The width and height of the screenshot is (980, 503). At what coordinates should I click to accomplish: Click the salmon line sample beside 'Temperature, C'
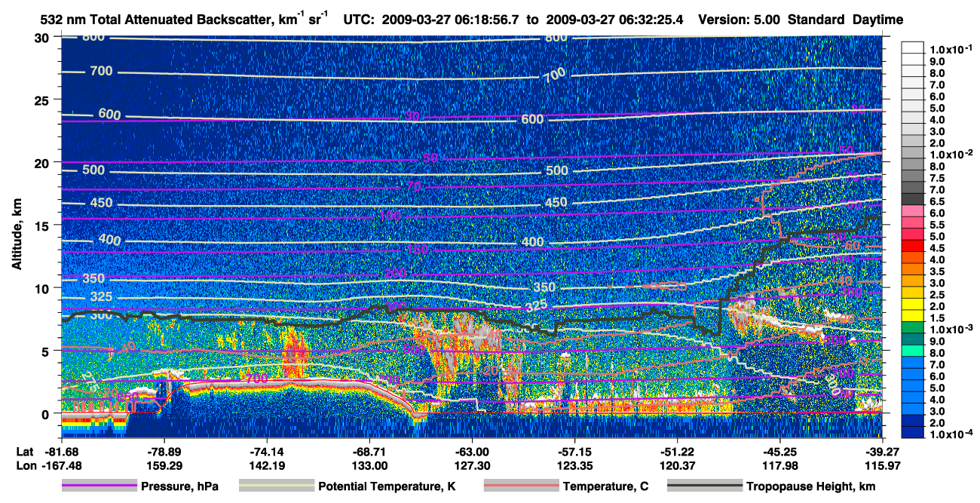pos(521,486)
